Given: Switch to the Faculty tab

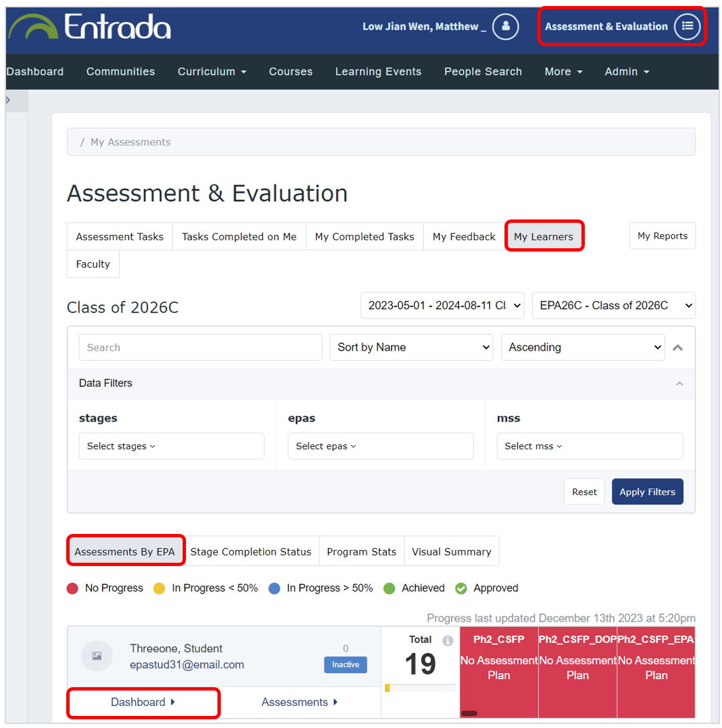Looking at the screenshot, I should [x=93, y=264].
